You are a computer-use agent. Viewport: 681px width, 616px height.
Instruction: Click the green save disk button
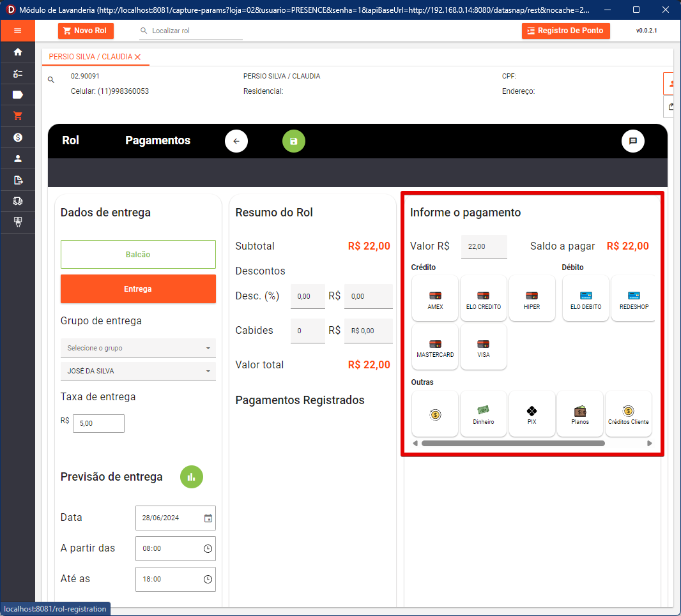point(294,141)
